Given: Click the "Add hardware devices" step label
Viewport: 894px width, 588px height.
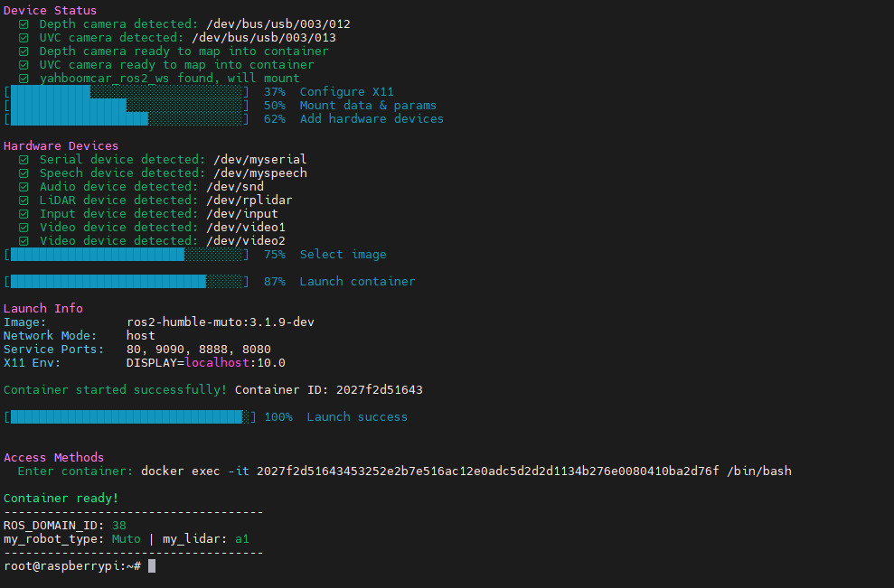Looking at the screenshot, I should 372,119.
